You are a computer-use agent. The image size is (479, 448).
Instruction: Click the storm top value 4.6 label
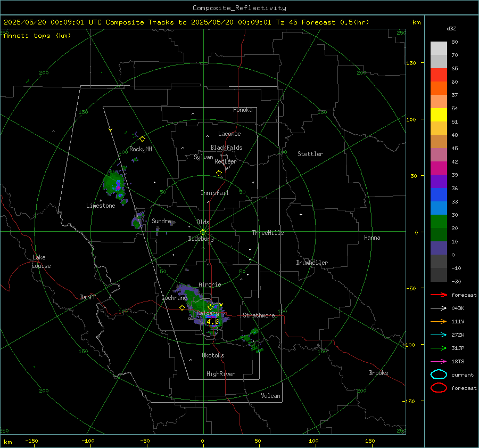tap(212, 322)
